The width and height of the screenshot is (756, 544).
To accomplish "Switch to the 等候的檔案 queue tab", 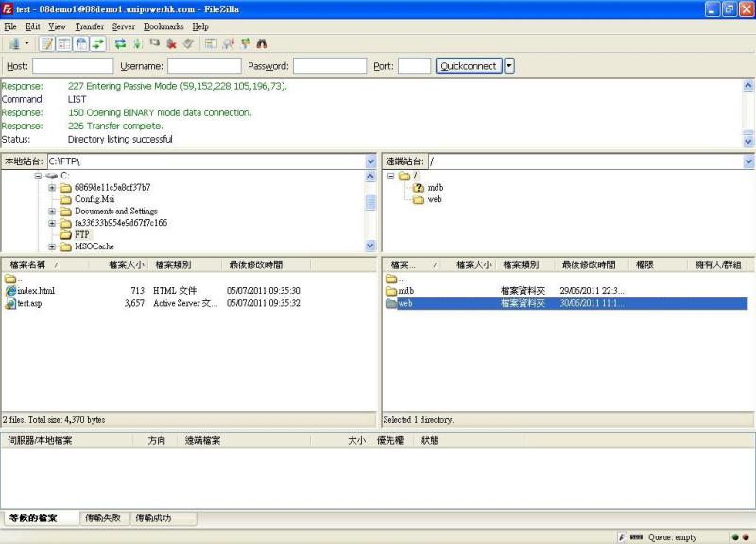I will pos(40,518).
